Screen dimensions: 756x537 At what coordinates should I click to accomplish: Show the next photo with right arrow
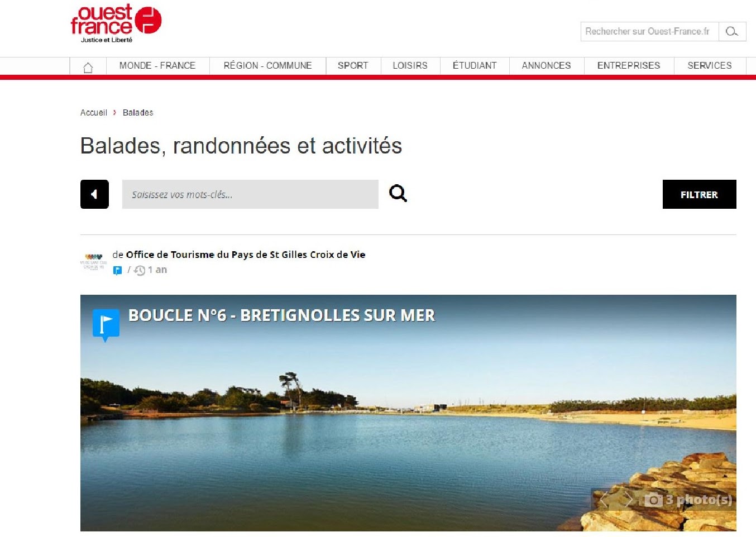(629, 499)
